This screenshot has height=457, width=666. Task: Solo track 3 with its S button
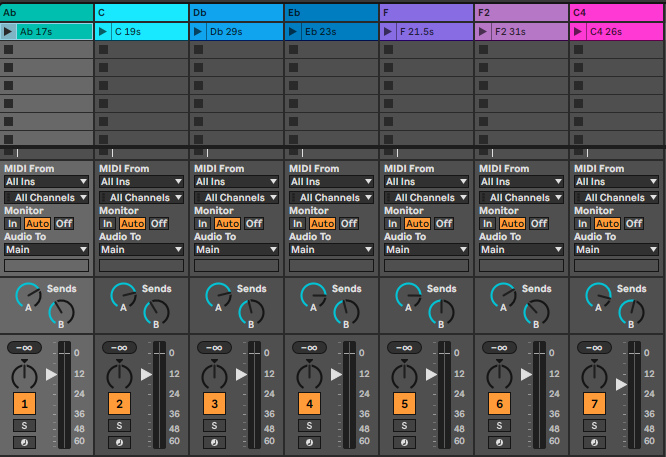click(x=214, y=426)
